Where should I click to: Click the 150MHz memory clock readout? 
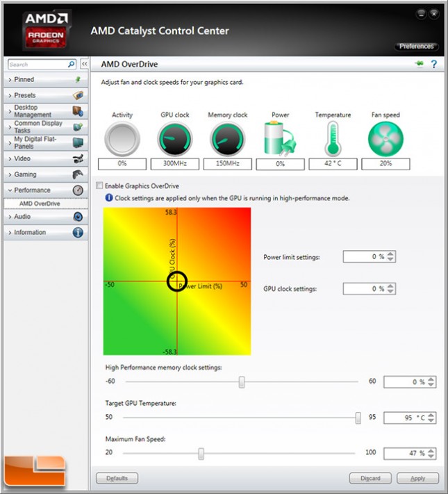click(x=227, y=164)
